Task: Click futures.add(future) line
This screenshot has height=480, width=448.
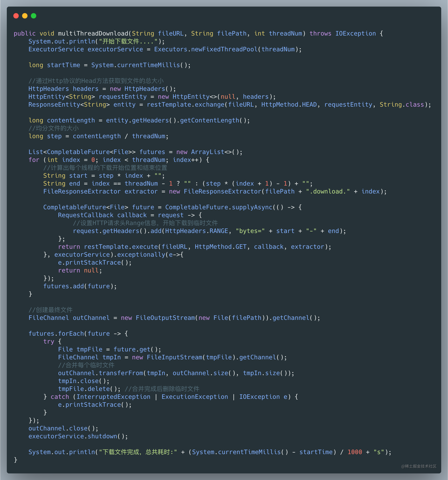Action: [80, 286]
